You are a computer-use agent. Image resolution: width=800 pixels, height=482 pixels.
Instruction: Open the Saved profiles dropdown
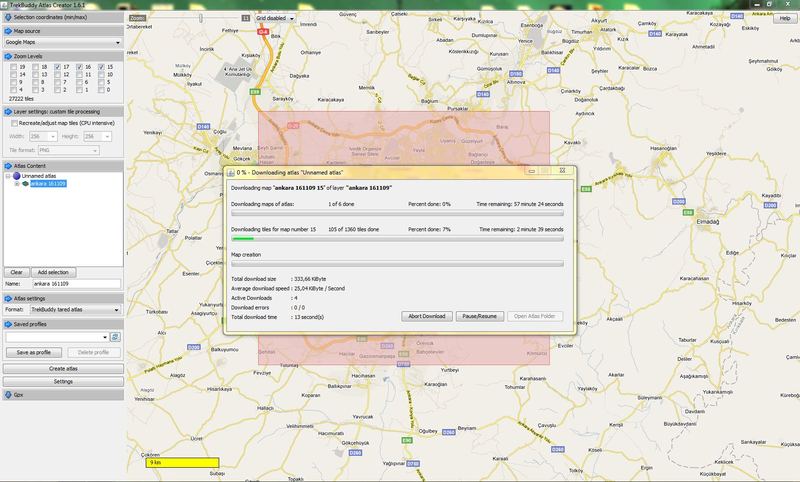105,337
